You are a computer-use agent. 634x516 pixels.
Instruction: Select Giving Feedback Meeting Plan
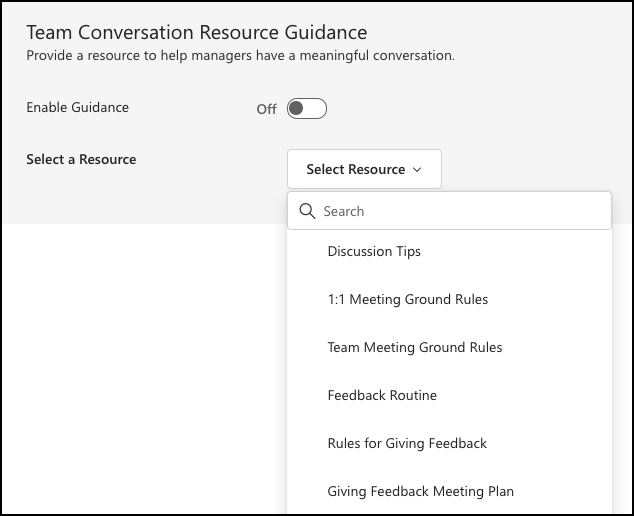421,491
